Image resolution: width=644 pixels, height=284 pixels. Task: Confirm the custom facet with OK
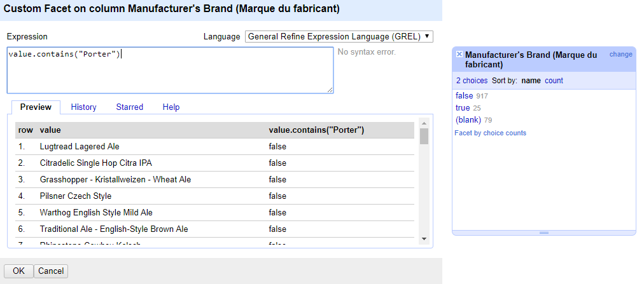tap(18, 271)
